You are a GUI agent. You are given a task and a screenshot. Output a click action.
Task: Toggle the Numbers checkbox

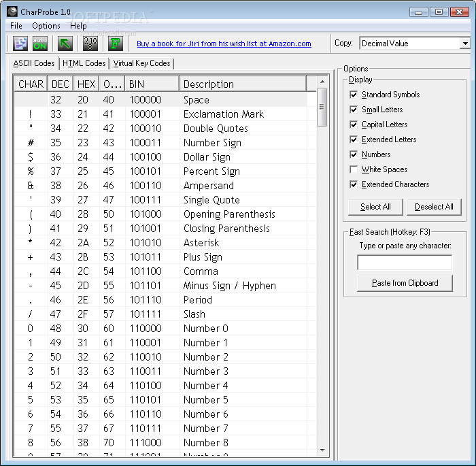point(354,154)
